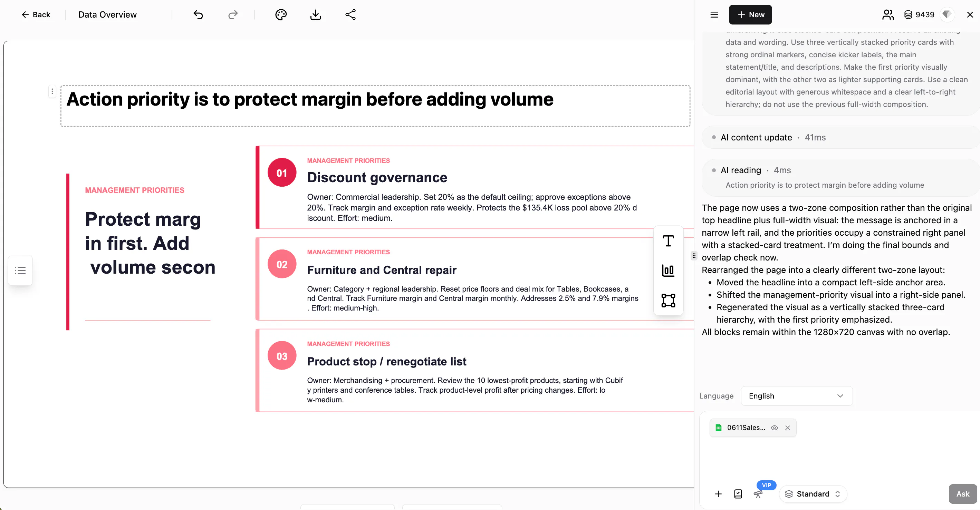Image resolution: width=980 pixels, height=510 pixels.
Task: Select the Discount governance heading
Action: [x=377, y=177]
